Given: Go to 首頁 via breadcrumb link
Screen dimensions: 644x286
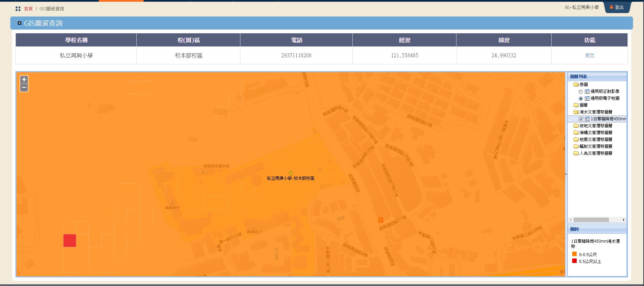Looking at the screenshot, I should point(28,9).
